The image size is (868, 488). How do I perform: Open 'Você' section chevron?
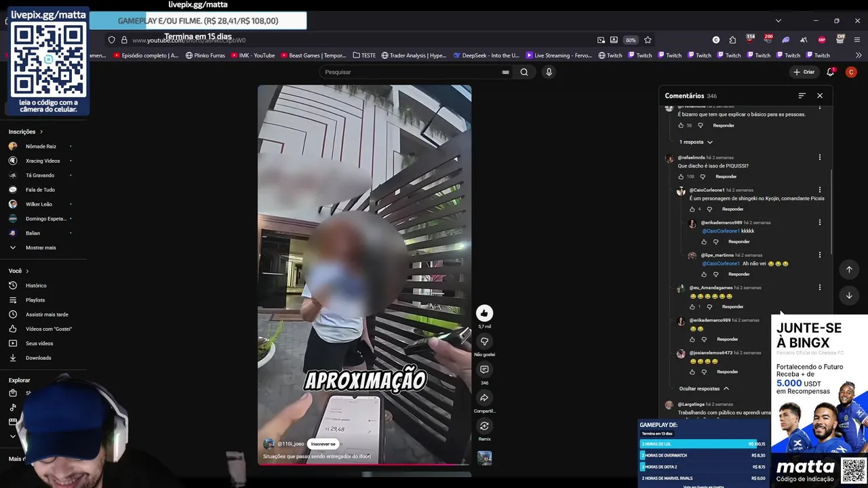[27, 271]
